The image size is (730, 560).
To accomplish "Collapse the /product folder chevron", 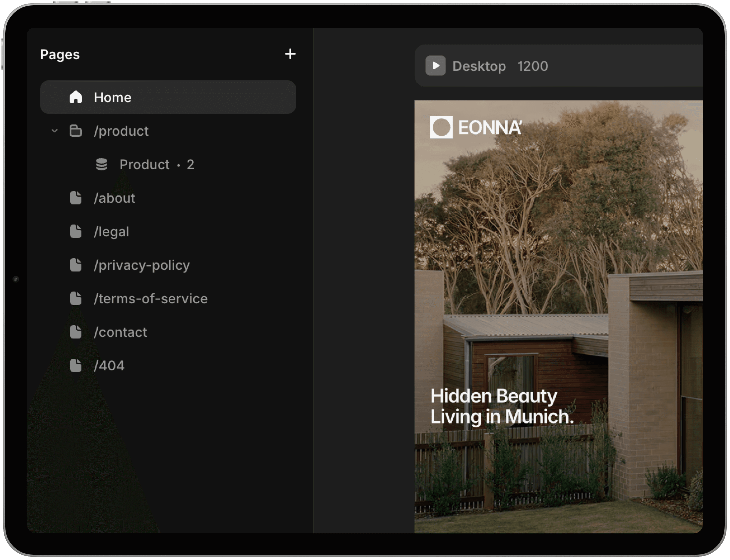I will (x=55, y=131).
